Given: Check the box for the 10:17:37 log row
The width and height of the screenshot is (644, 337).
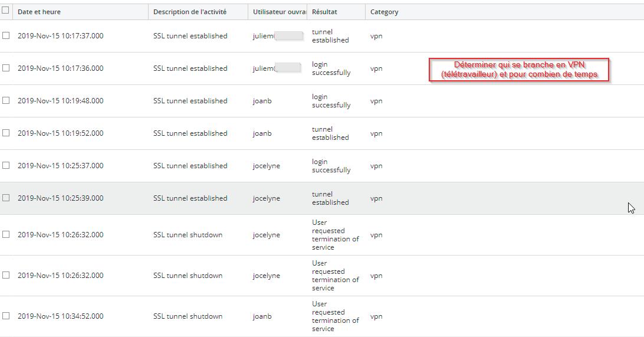Looking at the screenshot, I should 6,35.
